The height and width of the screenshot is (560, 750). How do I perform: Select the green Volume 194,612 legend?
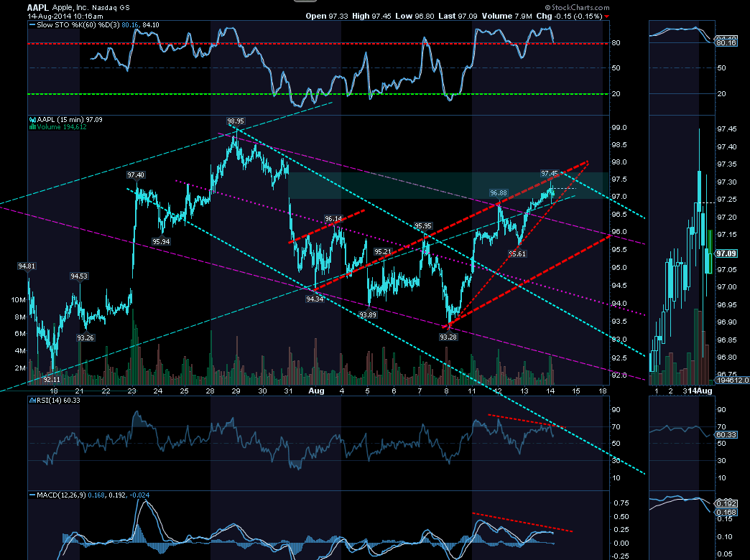(x=62, y=127)
